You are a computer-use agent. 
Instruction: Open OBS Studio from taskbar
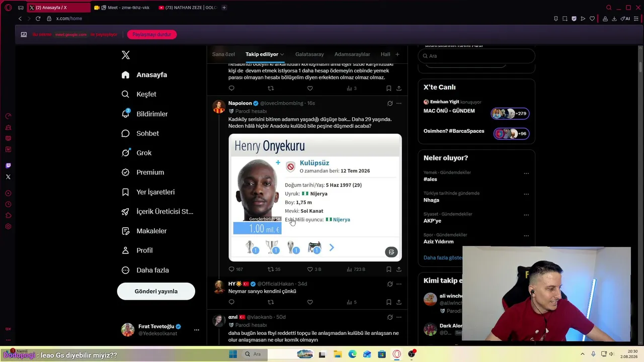[412, 354]
